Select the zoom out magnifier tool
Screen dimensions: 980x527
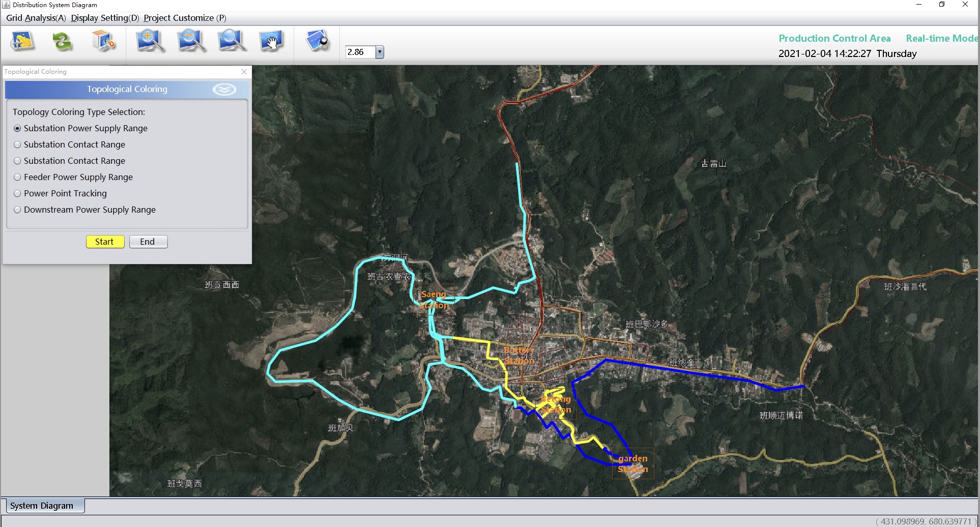tap(191, 41)
